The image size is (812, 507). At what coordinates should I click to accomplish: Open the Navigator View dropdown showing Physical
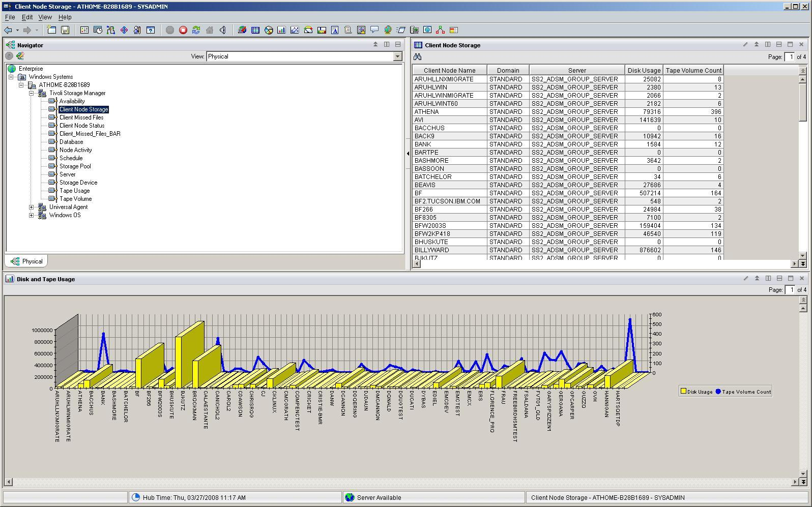(x=398, y=56)
